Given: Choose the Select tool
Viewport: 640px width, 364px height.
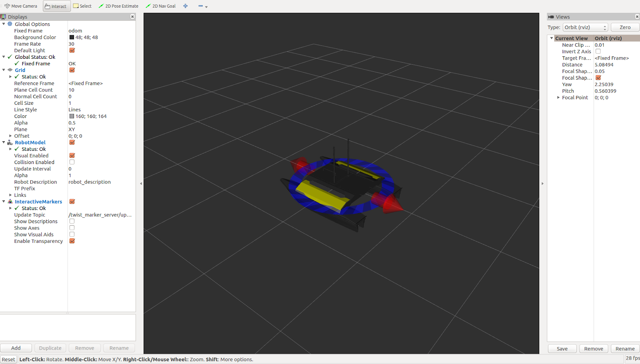Looking at the screenshot, I should pyautogui.click(x=82, y=6).
